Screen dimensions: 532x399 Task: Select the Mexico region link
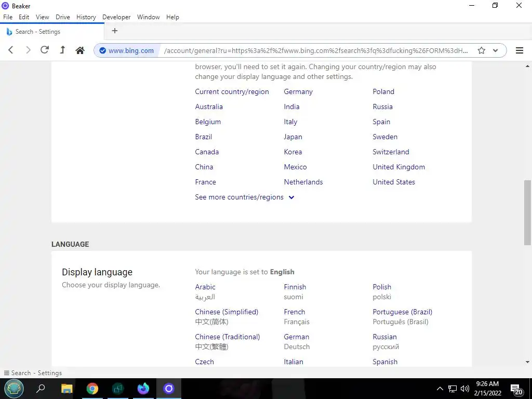tap(295, 167)
